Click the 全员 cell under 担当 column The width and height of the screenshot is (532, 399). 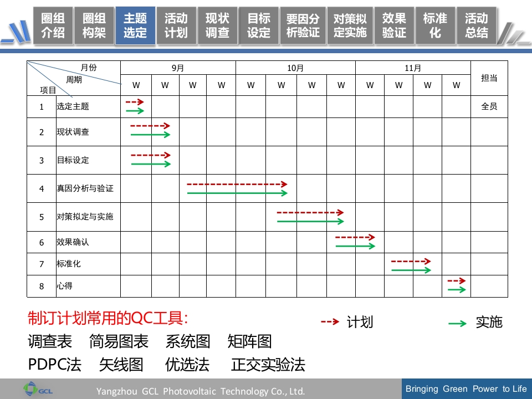click(x=490, y=106)
